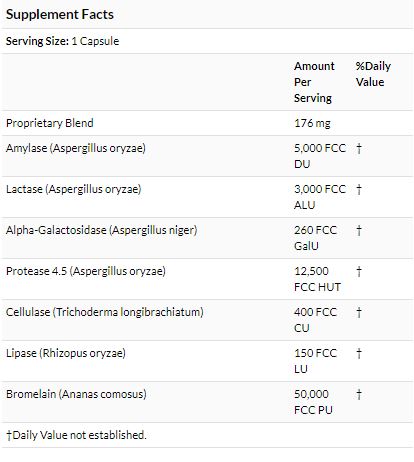The image size is (414, 462).
Task: Click dagger symbol in Cellulase row
Action: point(359,312)
